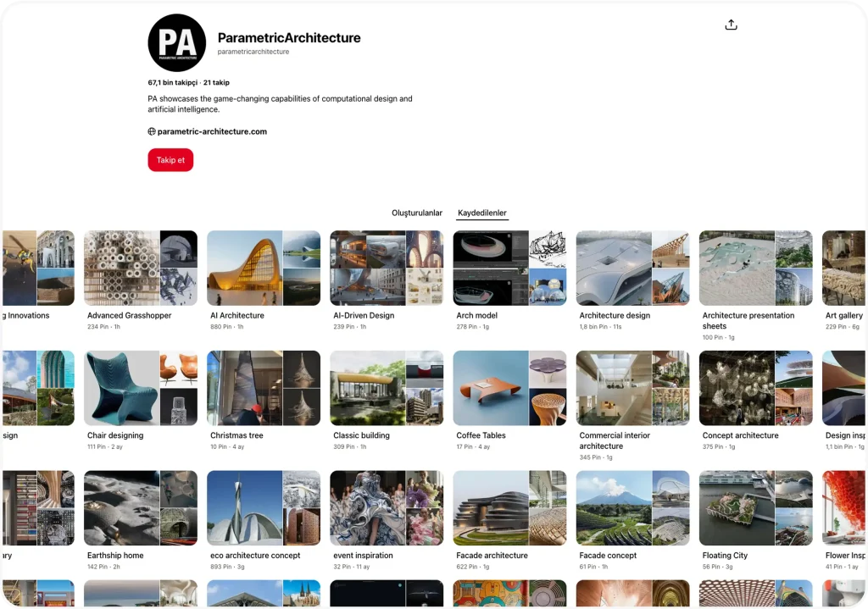Click the AI Architecture title text
The width and height of the screenshot is (868, 609).
[237, 315]
